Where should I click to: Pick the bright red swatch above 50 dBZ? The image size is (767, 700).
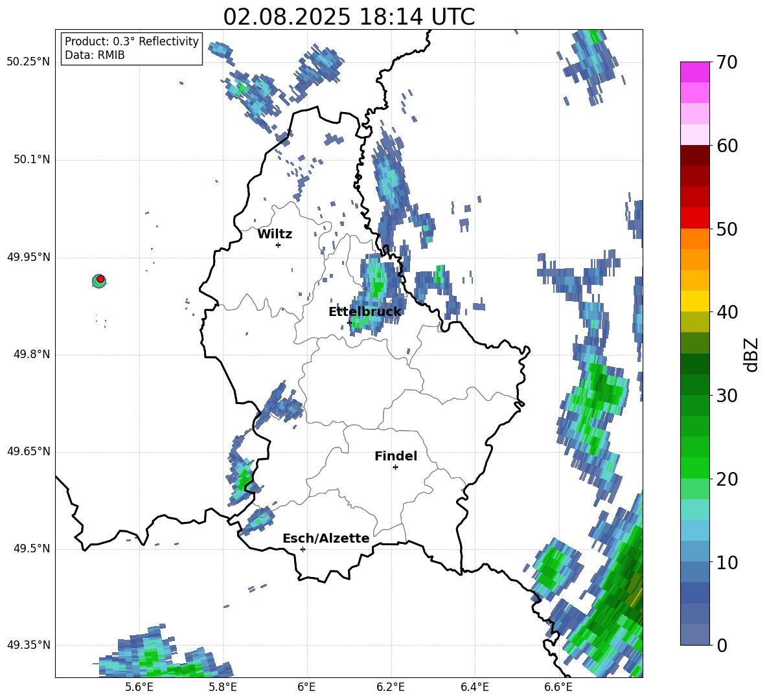[694, 218]
